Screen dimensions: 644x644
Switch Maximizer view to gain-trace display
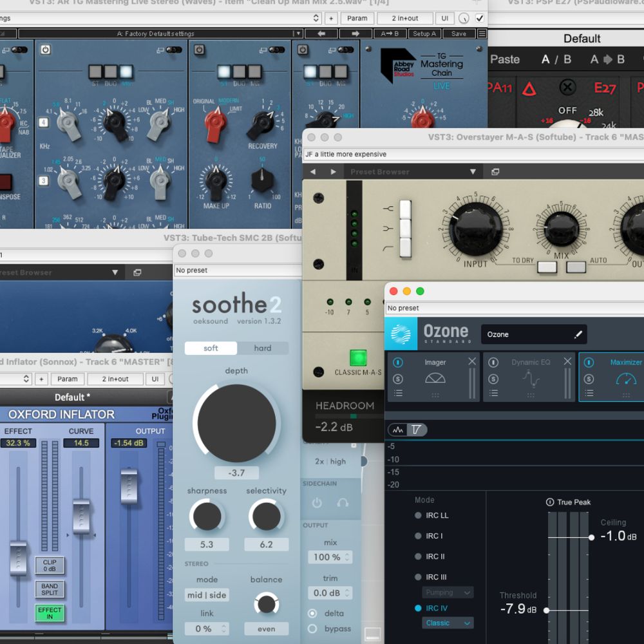click(x=417, y=430)
